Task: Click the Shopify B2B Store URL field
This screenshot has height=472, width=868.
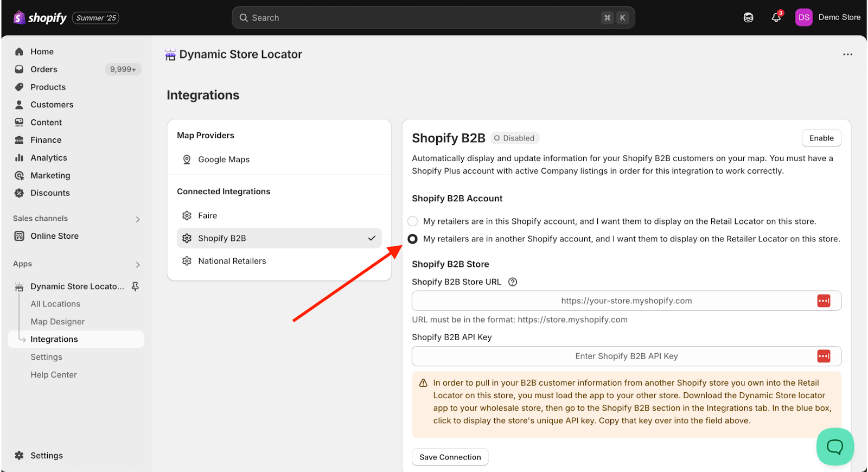Action: (626, 301)
